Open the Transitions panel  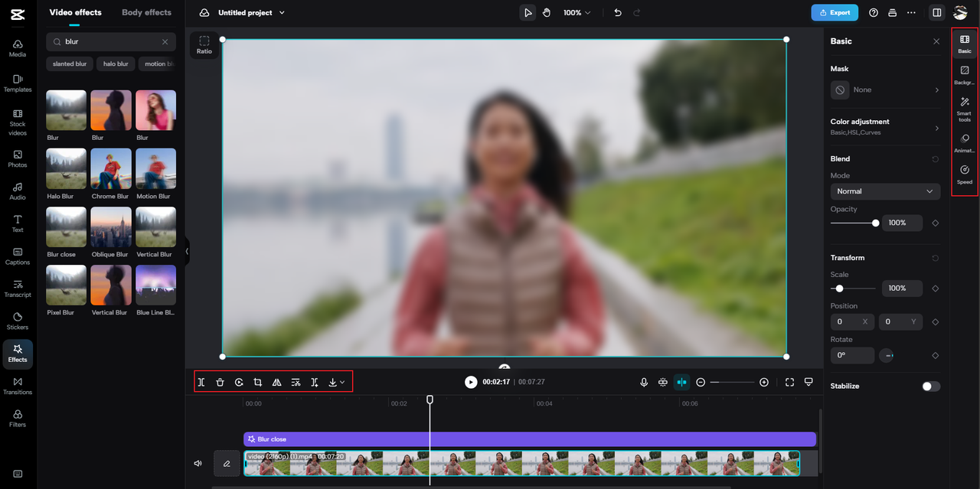(x=18, y=386)
